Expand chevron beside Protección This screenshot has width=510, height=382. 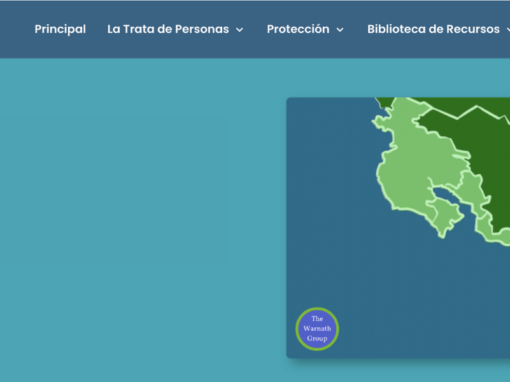pos(340,30)
